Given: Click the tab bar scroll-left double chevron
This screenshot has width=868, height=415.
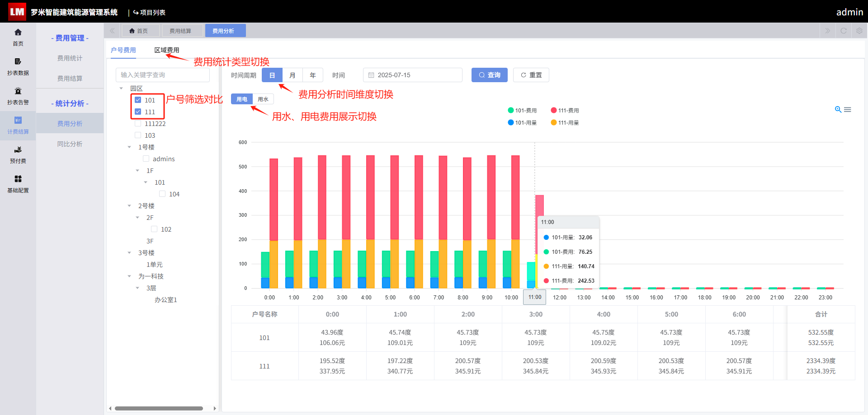Looking at the screenshot, I should (112, 31).
